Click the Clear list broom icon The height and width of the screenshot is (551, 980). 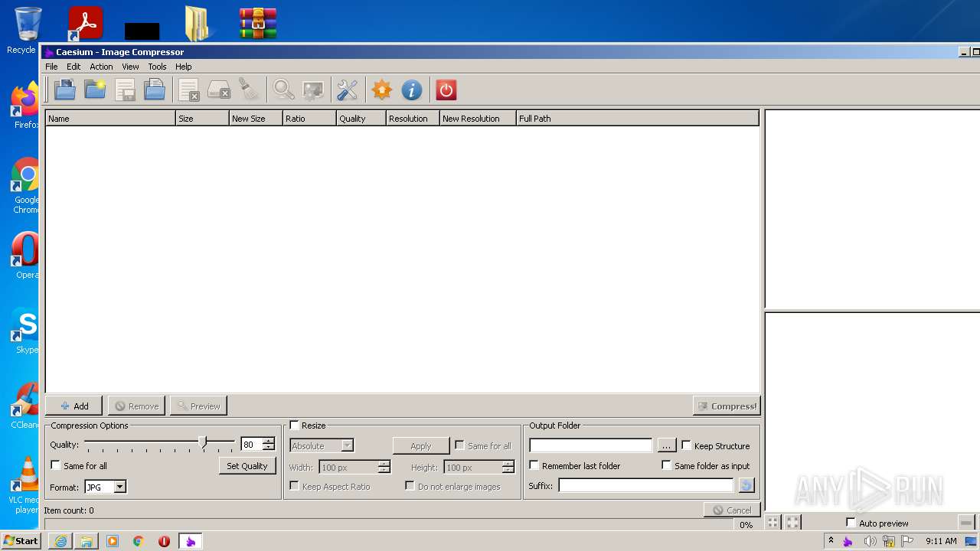pos(249,90)
